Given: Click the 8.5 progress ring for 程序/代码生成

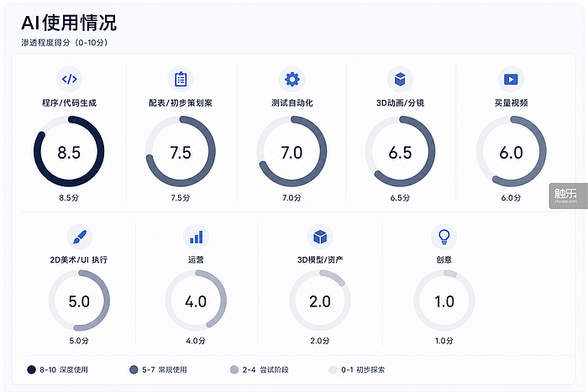Looking at the screenshot, I should coord(69,151).
